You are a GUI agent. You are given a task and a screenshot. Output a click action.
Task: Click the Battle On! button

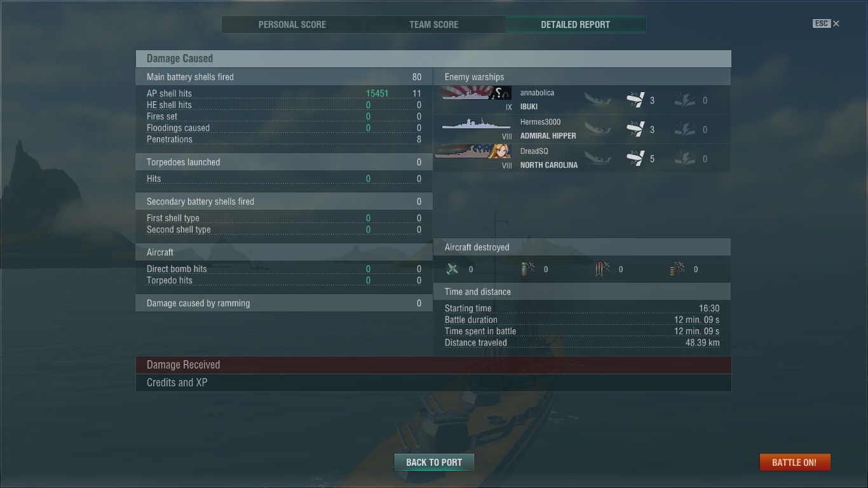pos(794,462)
